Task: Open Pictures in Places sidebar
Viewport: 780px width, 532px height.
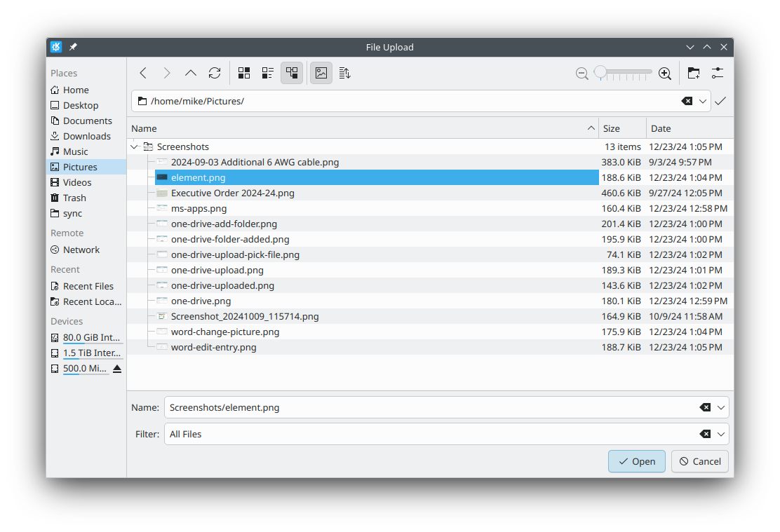Action: tap(86, 167)
